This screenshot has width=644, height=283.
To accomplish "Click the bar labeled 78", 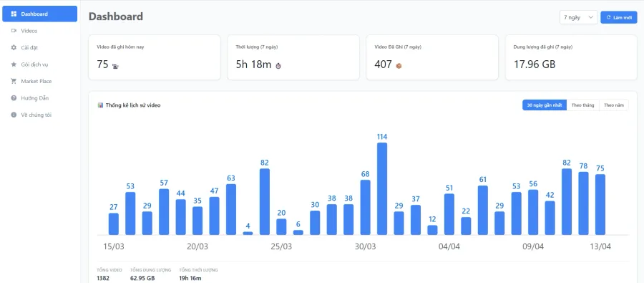I will (x=583, y=203).
